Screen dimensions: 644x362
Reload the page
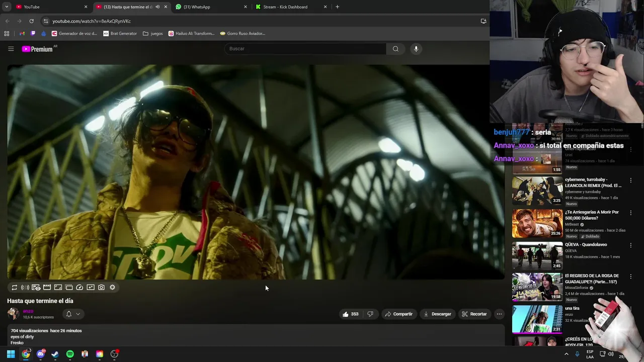click(x=31, y=21)
